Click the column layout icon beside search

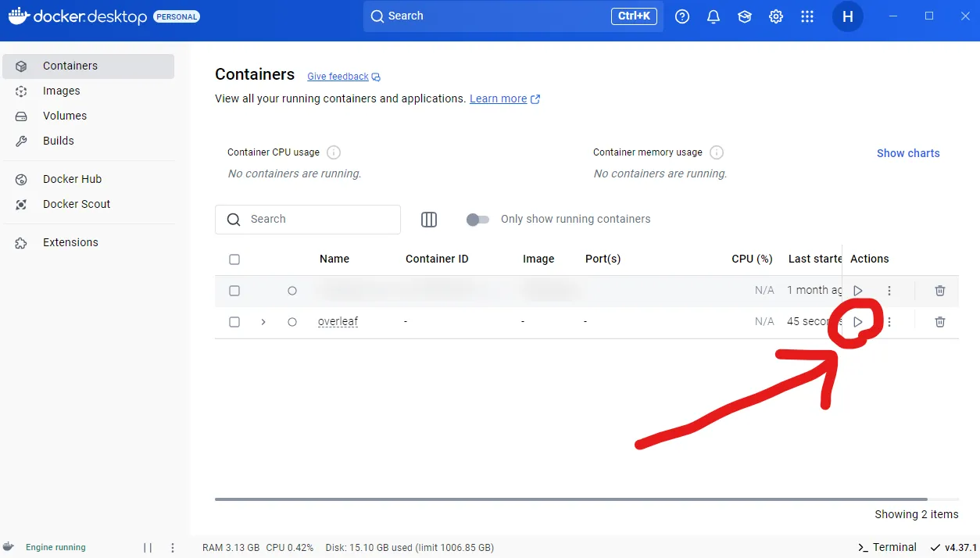tap(429, 220)
